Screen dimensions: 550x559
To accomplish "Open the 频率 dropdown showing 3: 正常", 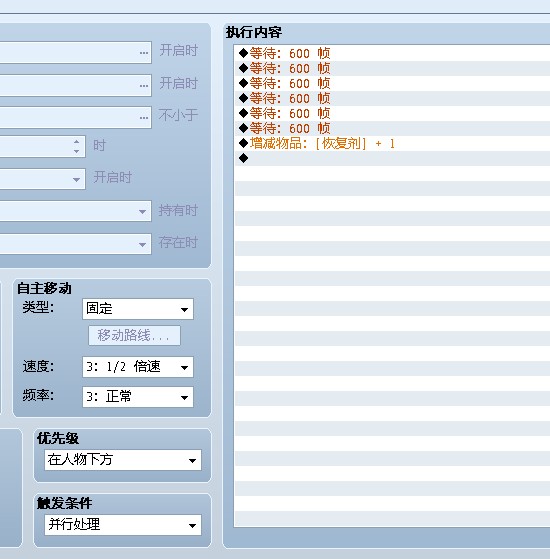I will pyautogui.click(x=138, y=397).
